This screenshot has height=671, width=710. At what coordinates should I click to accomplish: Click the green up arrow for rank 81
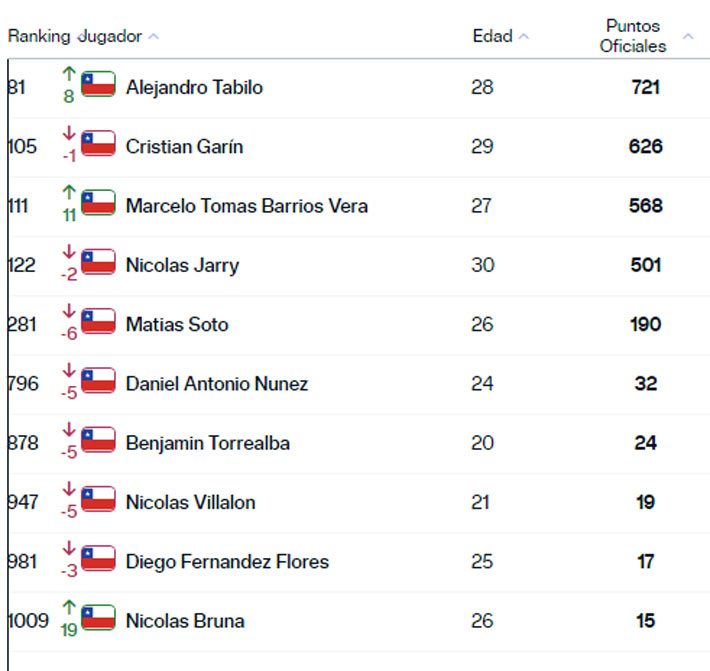(69, 73)
